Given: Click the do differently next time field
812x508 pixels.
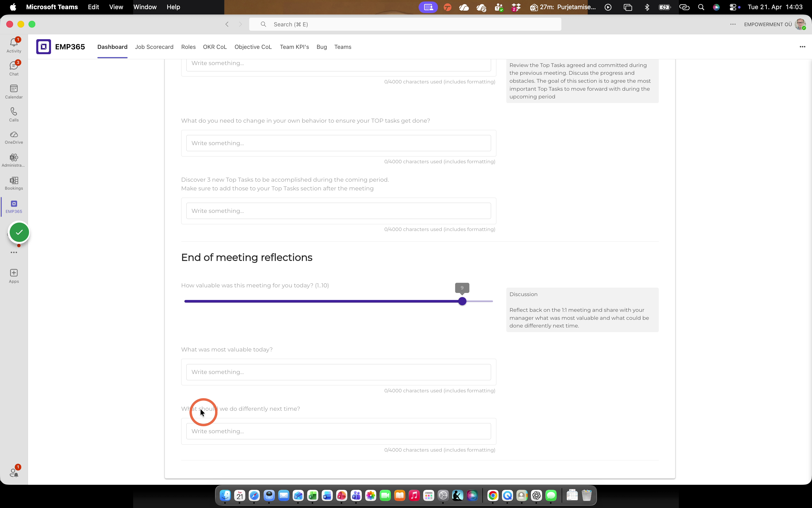Looking at the screenshot, I should click(x=339, y=431).
